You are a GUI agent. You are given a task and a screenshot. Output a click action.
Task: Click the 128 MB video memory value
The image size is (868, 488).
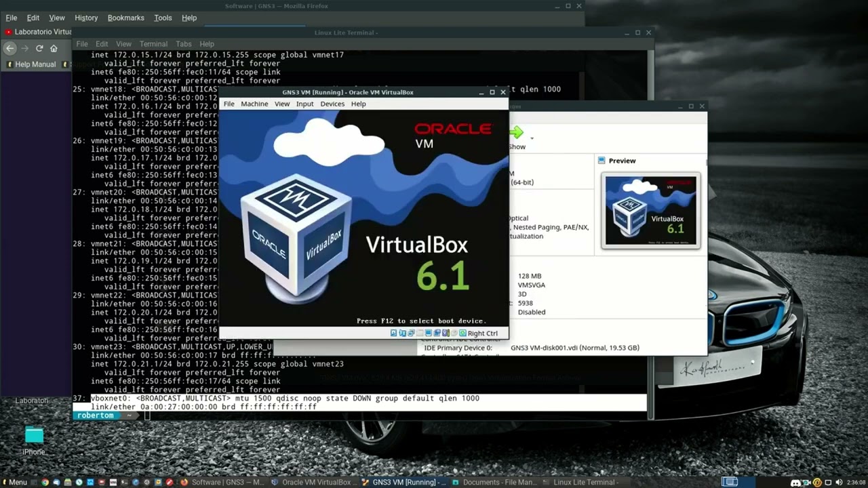click(x=530, y=276)
